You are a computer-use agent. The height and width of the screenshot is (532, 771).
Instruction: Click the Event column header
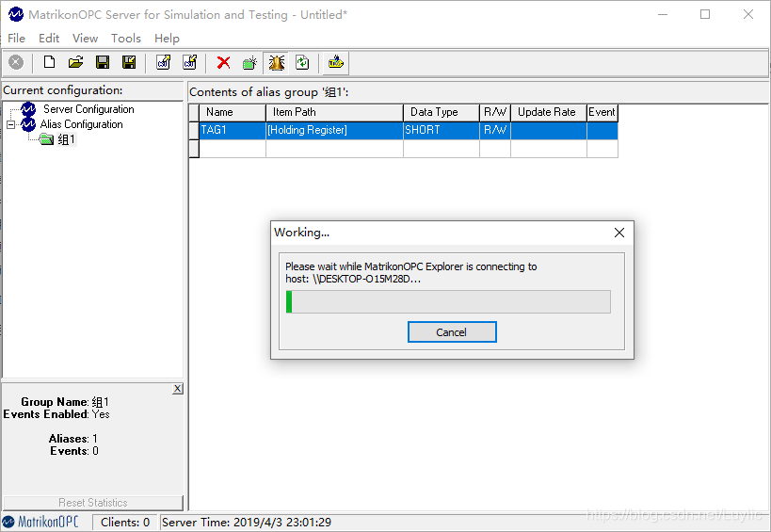point(602,113)
